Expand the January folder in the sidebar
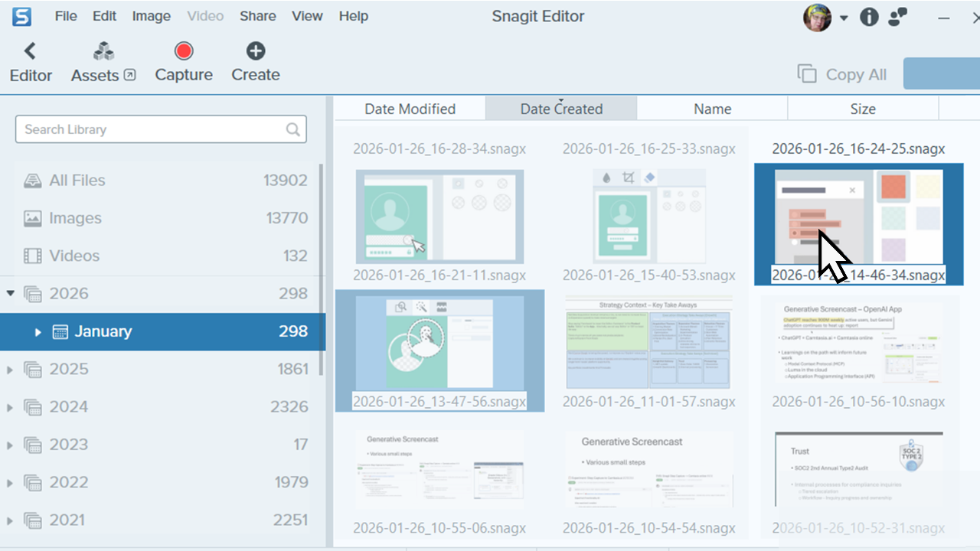Screen dimensions: 980x551 [38, 331]
